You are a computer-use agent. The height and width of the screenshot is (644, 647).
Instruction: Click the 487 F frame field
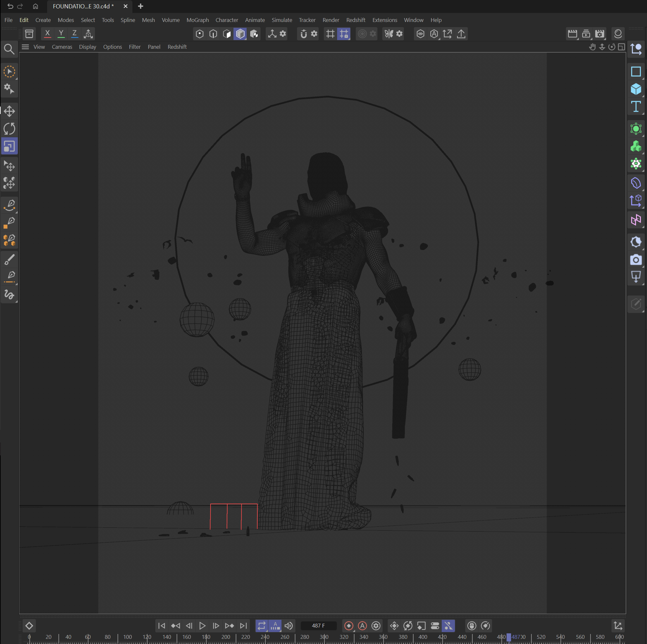(x=318, y=625)
